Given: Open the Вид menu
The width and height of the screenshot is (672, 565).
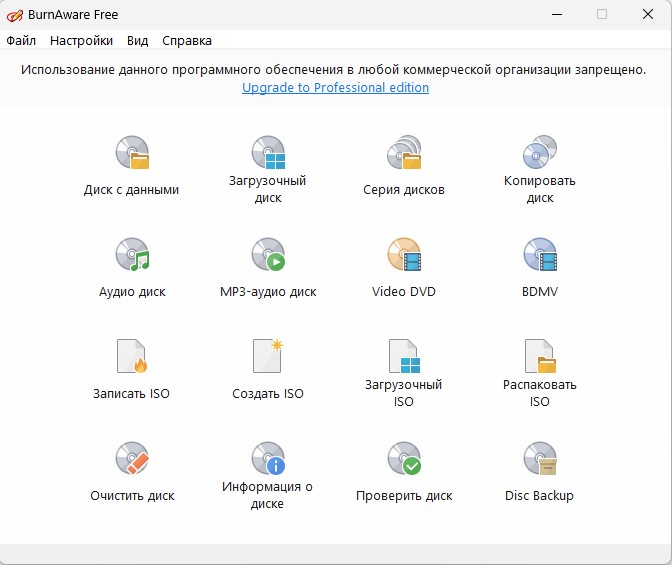Looking at the screenshot, I should (138, 41).
